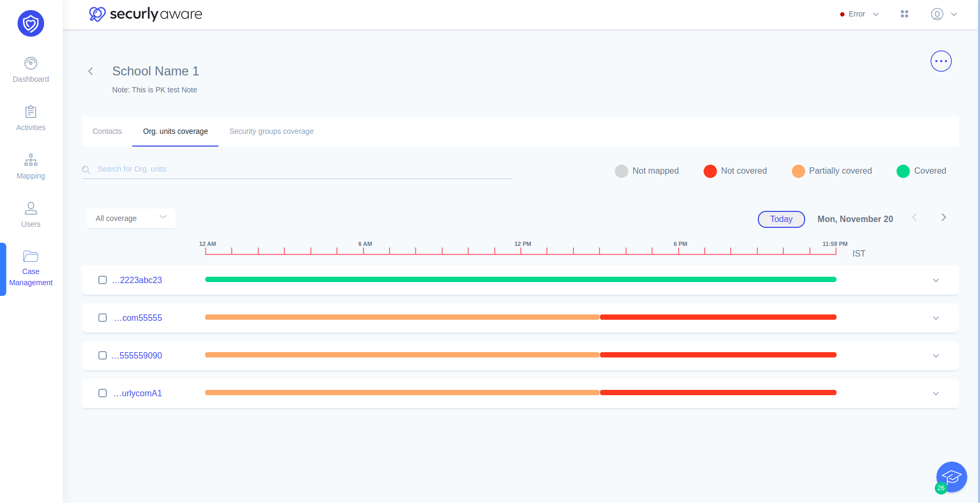Go to the next day arrow
Viewport: 980px width, 503px height.
pyautogui.click(x=944, y=217)
